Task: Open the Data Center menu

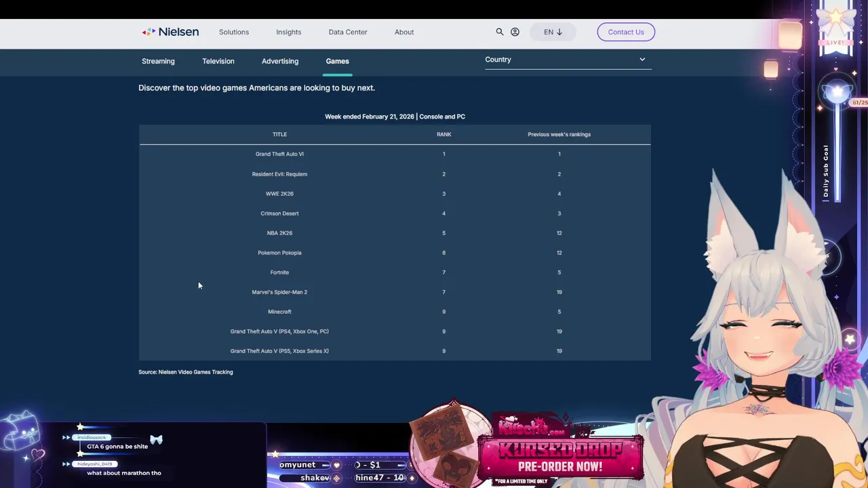Action: pyautogui.click(x=348, y=32)
